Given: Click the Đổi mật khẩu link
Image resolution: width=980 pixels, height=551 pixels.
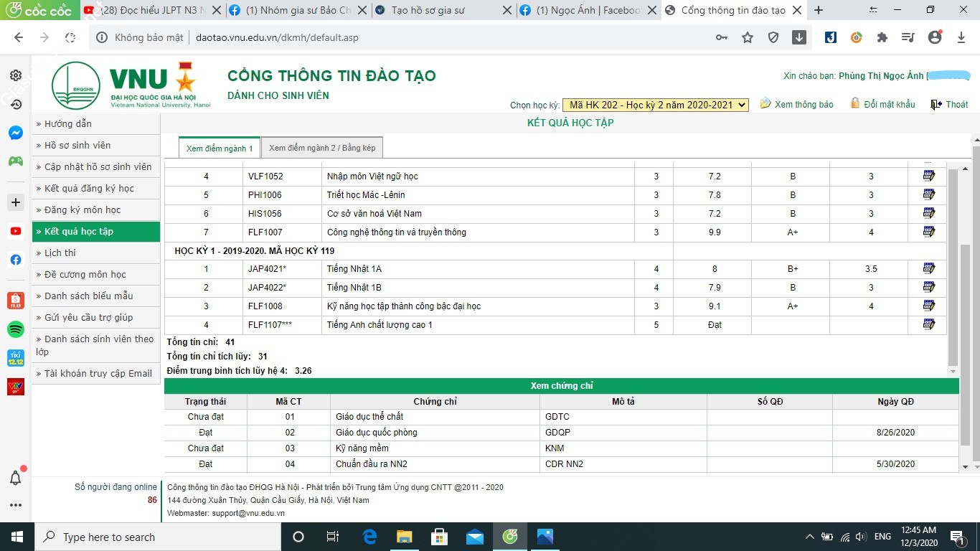Looking at the screenshot, I should point(889,105).
